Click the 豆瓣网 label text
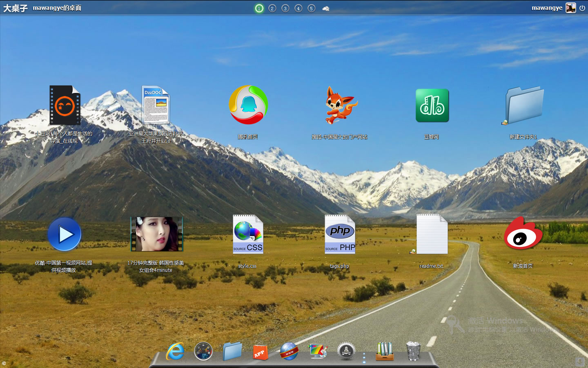The height and width of the screenshot is (368, 588). pos(431,137)
